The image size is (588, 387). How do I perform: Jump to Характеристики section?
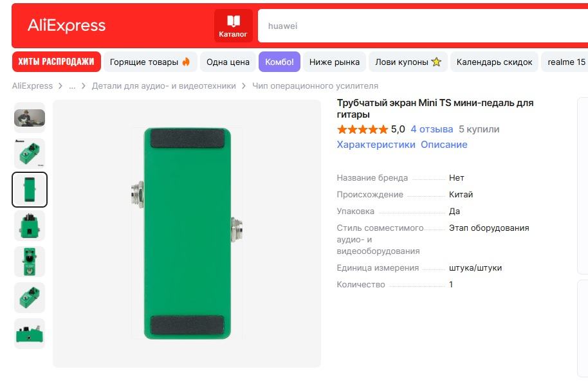click(376, 145)
